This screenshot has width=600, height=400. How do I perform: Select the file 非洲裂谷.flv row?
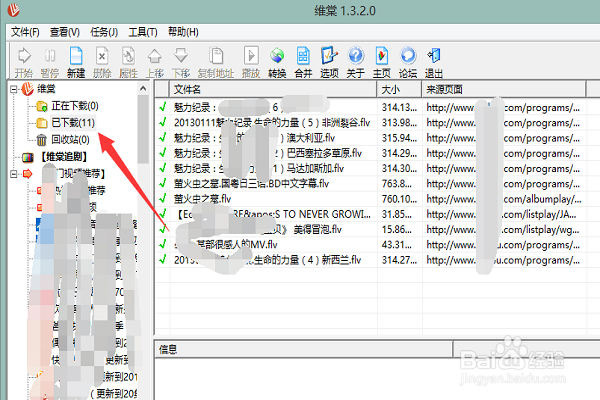(x=272, y=122)
